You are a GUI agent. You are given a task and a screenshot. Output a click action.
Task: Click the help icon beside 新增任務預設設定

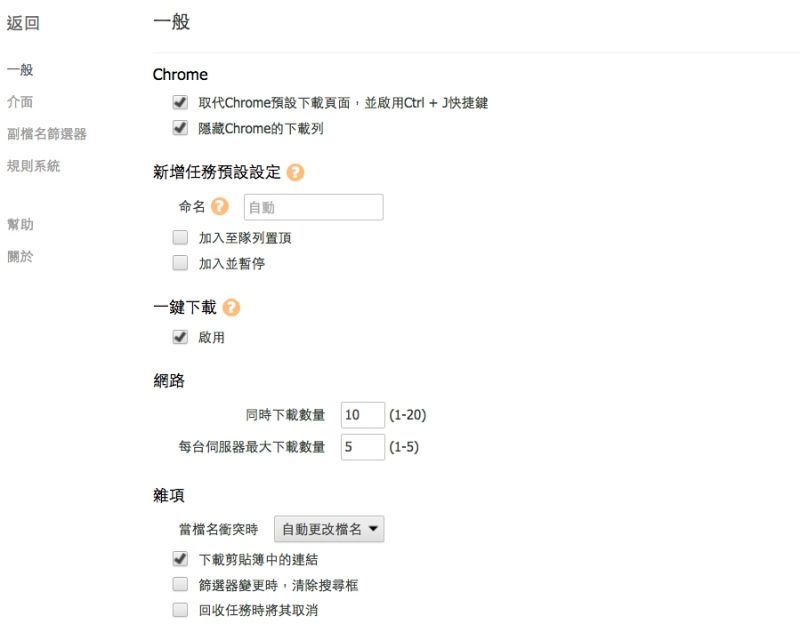point(295,172)
